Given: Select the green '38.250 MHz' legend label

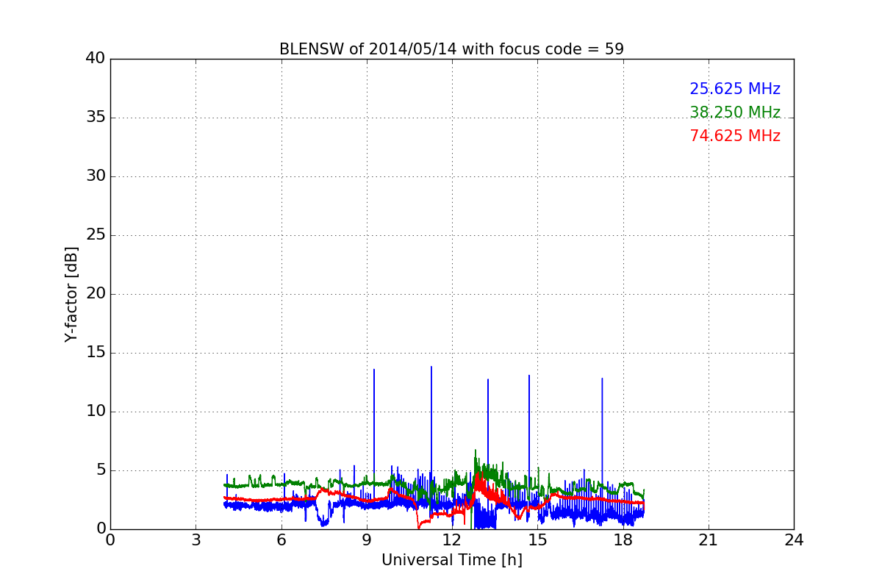Looking at the screenshot, I should [x=735, y=112].
